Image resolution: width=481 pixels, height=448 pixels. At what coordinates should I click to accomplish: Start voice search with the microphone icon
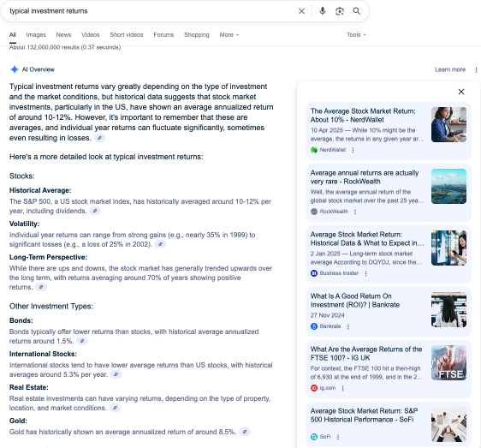click(323, 11)
